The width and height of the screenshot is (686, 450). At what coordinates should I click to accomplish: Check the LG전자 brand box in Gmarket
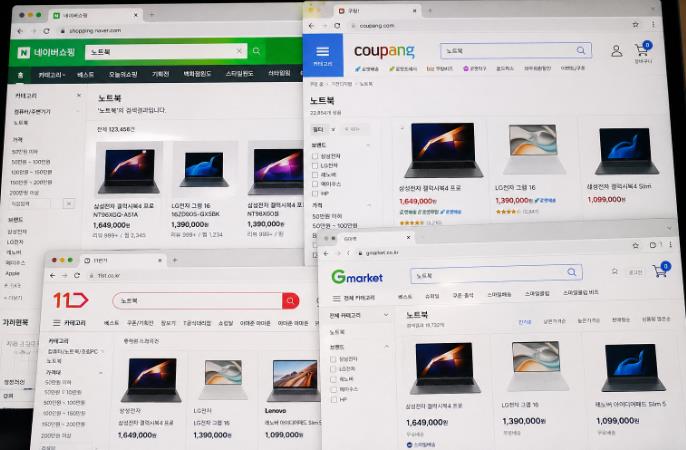click(x=333, y=370)
